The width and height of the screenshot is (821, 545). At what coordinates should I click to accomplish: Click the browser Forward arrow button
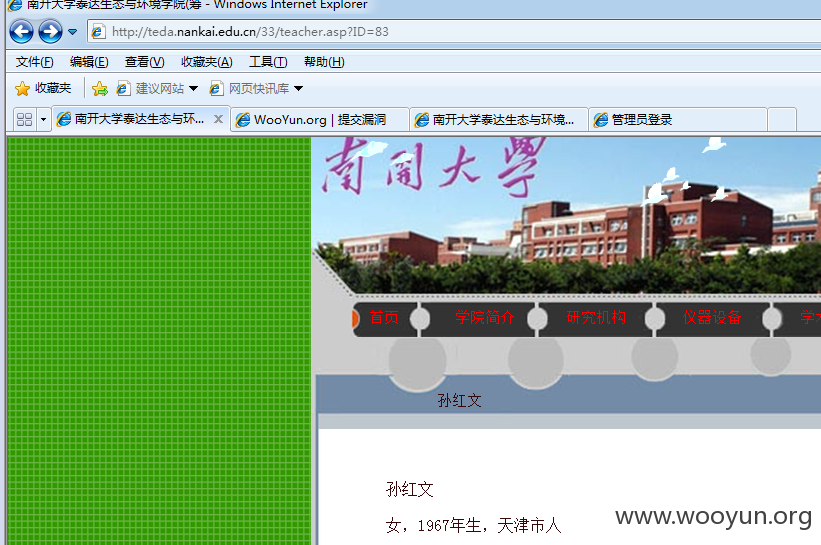click(50, 32)
